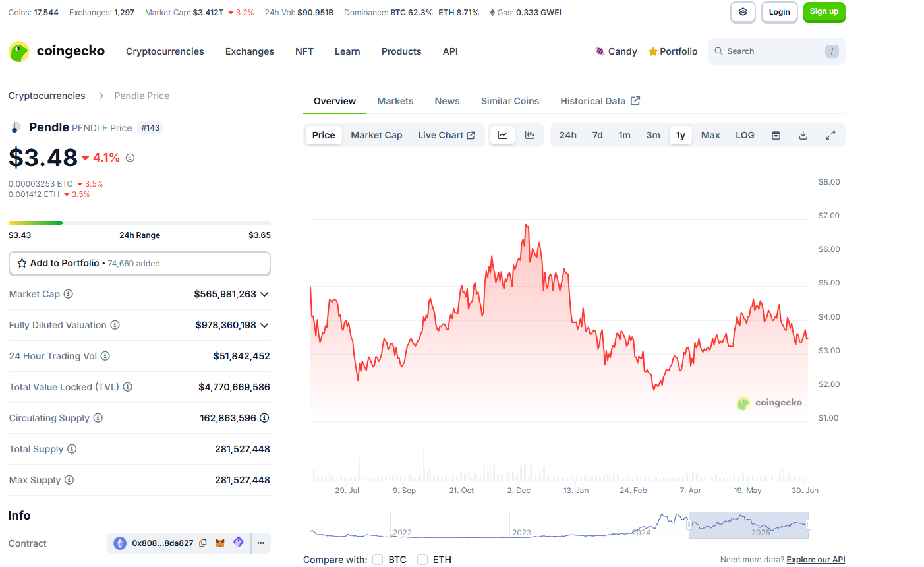This screenshot has width=924, height=567.
Task: Show Total Supply info tooltip
Action: point(72,449)
